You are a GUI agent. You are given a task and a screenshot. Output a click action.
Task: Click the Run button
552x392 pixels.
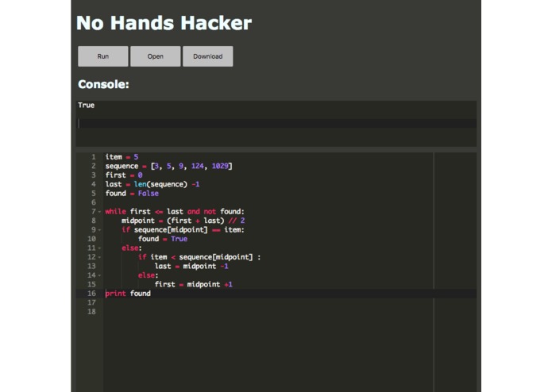point(102,56)
